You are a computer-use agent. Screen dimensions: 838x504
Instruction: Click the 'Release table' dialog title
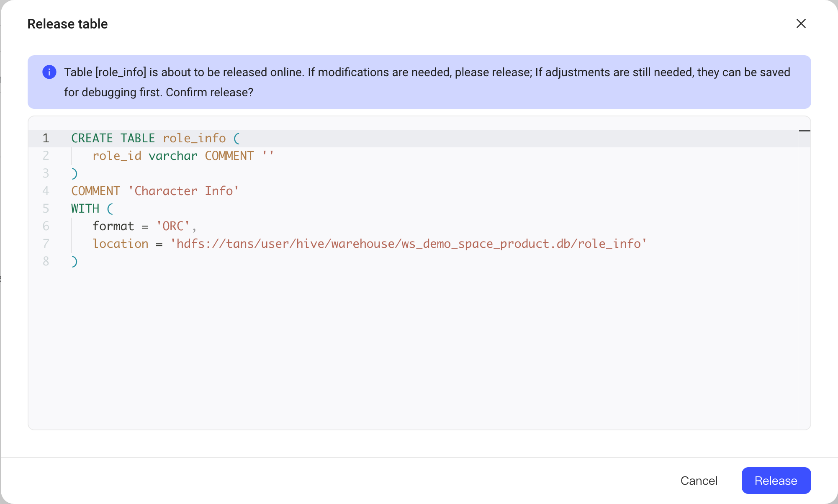67,24
